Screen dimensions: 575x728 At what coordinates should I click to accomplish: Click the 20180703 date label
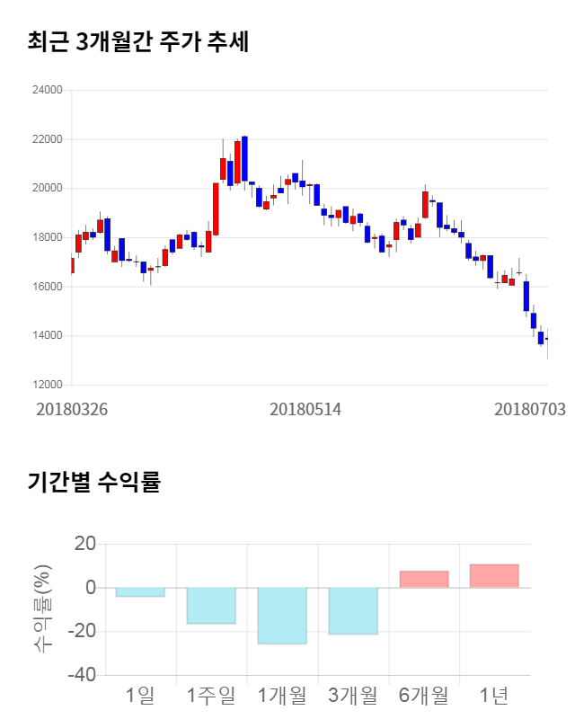pos(530,409)
